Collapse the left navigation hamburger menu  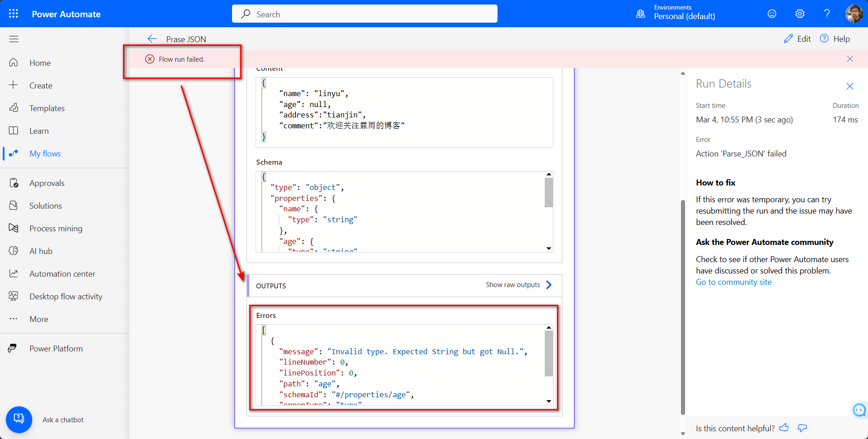(14, 39)
